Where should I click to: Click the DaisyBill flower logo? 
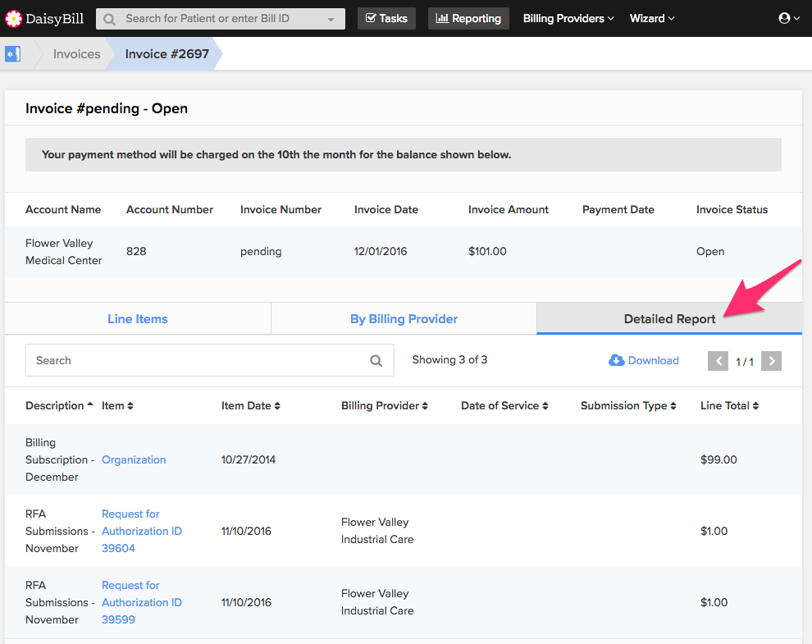click(x=13, y=19)
